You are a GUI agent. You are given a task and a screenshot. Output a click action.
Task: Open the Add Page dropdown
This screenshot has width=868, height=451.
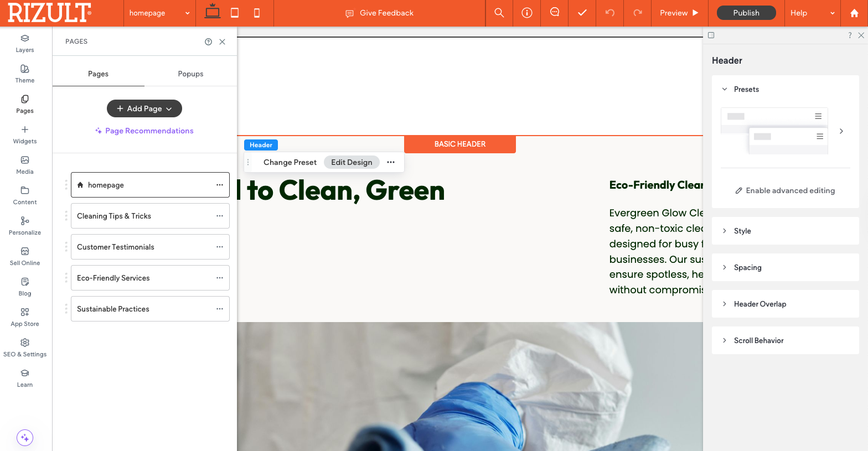(x=144, y=108)
